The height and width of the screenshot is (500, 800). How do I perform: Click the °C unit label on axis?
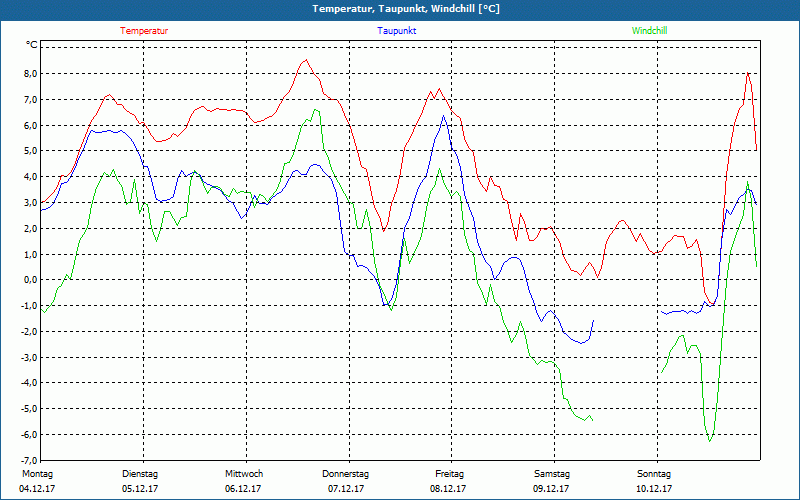(32, 45)
